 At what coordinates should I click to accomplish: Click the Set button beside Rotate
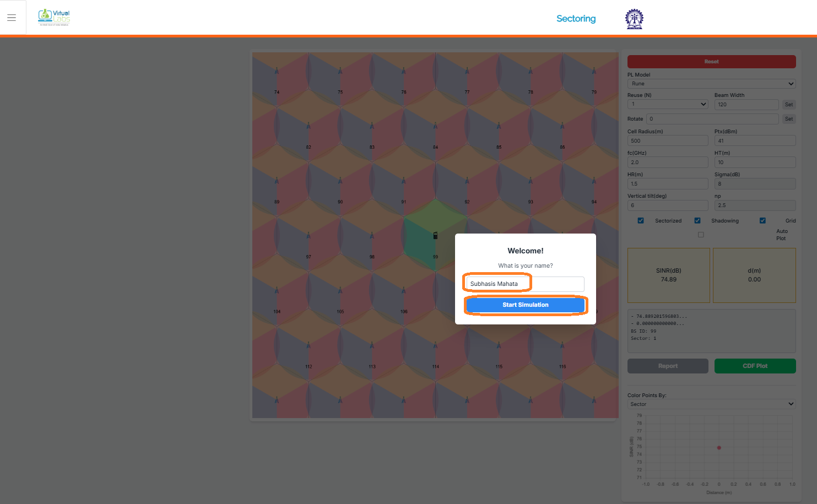click(789, 119)
